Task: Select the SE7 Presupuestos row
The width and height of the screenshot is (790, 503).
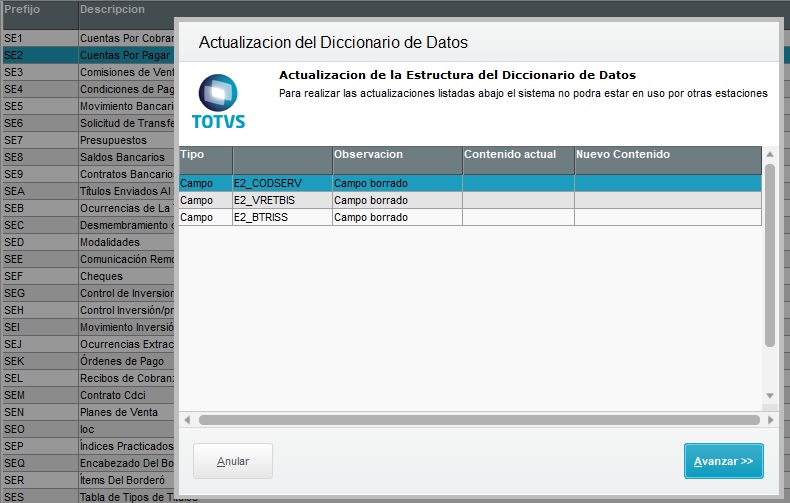Action: 88,140
